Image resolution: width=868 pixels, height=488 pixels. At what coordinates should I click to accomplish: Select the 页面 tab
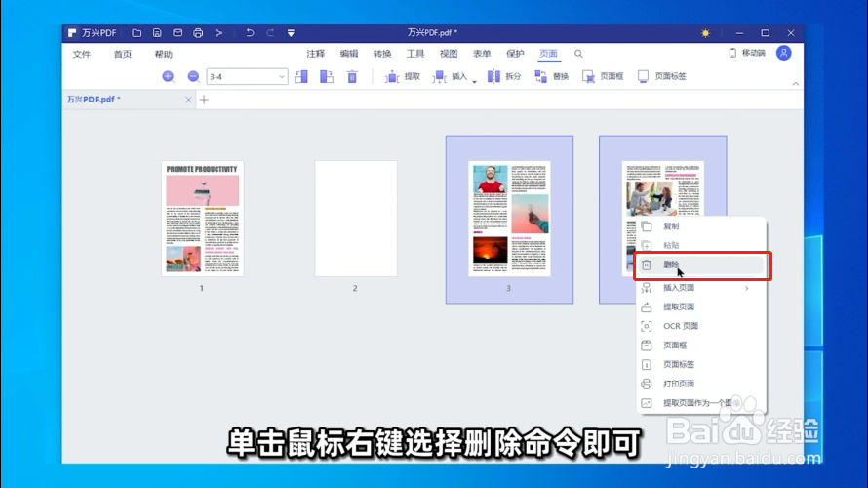tap(548, 54)
